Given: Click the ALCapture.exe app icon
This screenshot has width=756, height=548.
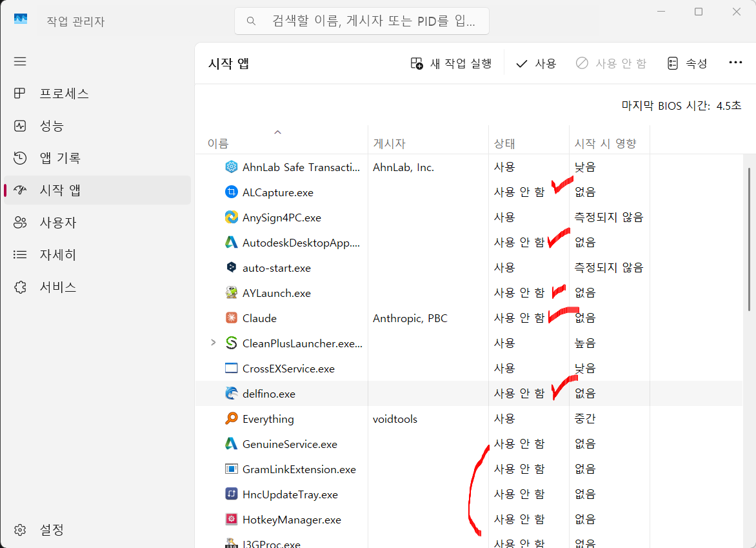Looking at the screenshot, I should [x=232, y=192].
